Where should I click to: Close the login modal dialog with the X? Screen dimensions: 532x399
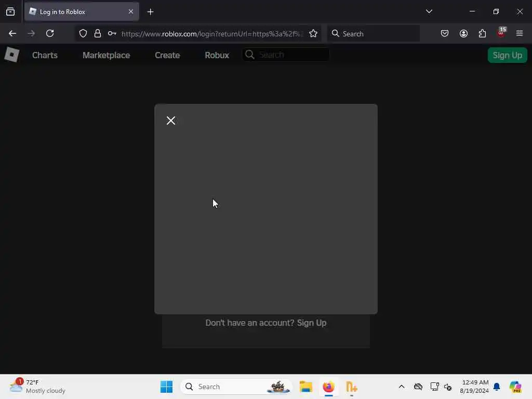[170, 121]
